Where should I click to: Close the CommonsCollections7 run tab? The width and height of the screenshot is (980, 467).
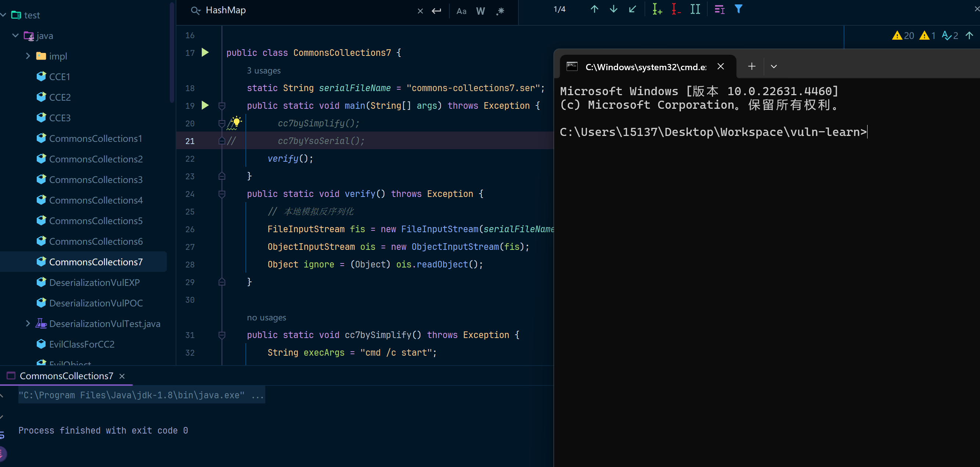pos(122,377)
